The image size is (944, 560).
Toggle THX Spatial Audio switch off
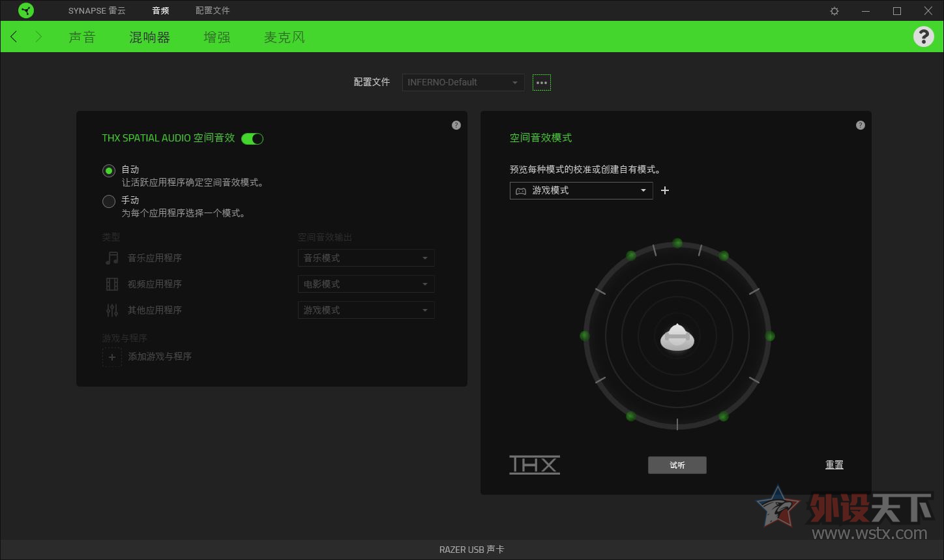tap(252, 138)
